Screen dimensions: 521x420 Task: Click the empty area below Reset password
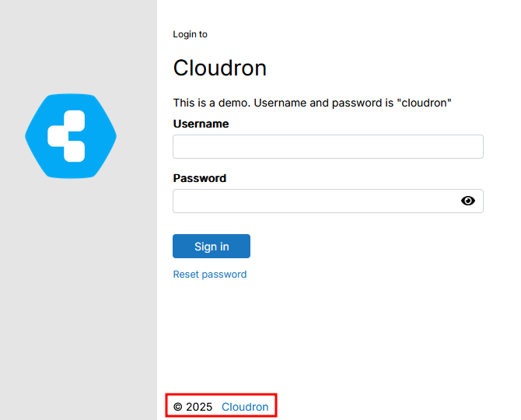click(x=327, y=334)
